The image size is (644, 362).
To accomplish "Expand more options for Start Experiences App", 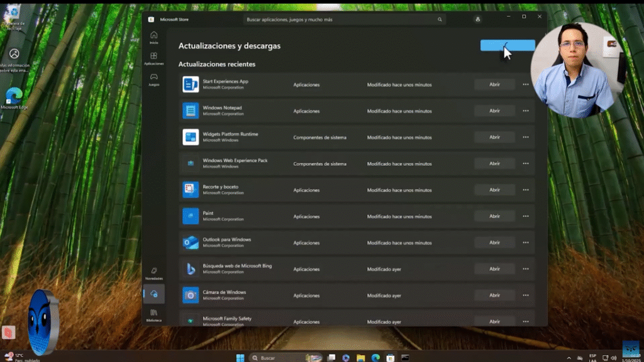I will pyautogui.click(x=526, y=84).
